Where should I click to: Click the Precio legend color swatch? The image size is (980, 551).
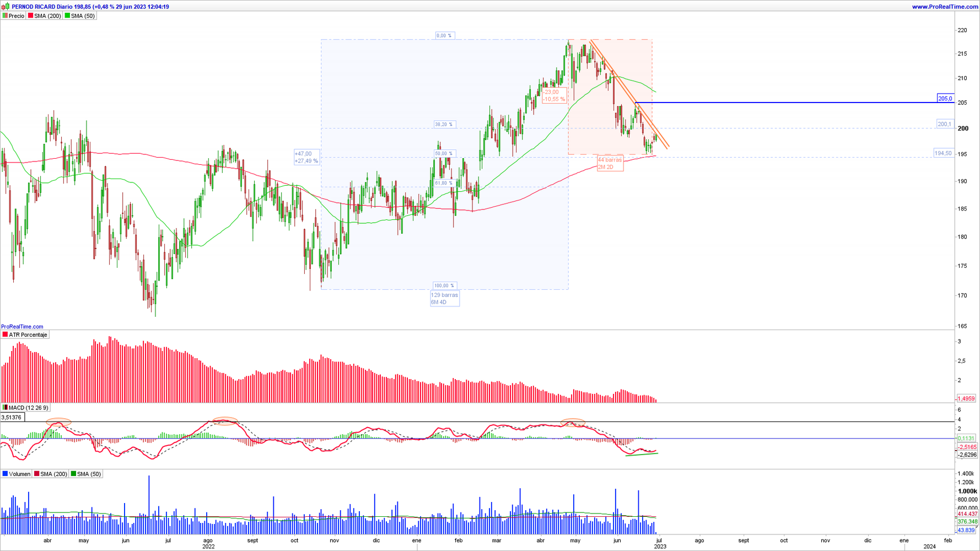tap(5, 16)
